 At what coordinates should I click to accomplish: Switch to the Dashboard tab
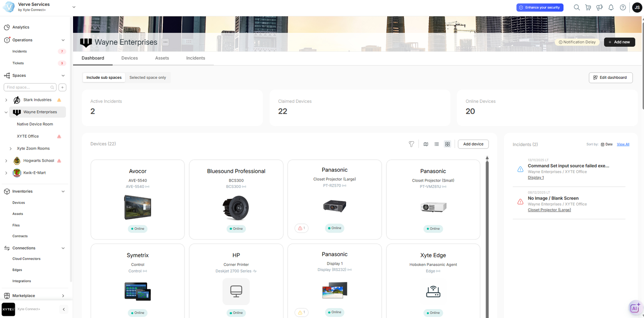pos(93,58)
